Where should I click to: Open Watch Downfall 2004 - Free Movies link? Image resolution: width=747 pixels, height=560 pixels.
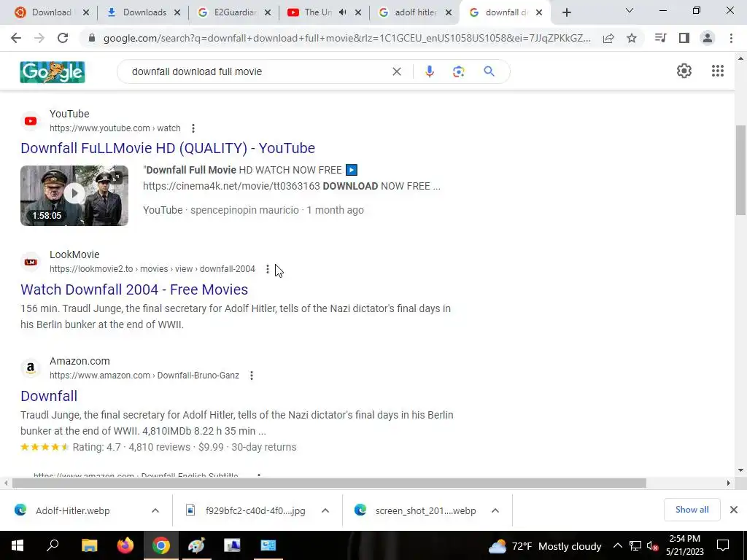tap(134, 289)
